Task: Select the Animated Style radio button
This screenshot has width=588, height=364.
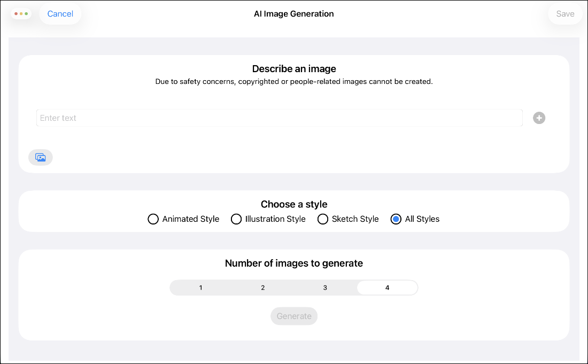Action: 153,219
